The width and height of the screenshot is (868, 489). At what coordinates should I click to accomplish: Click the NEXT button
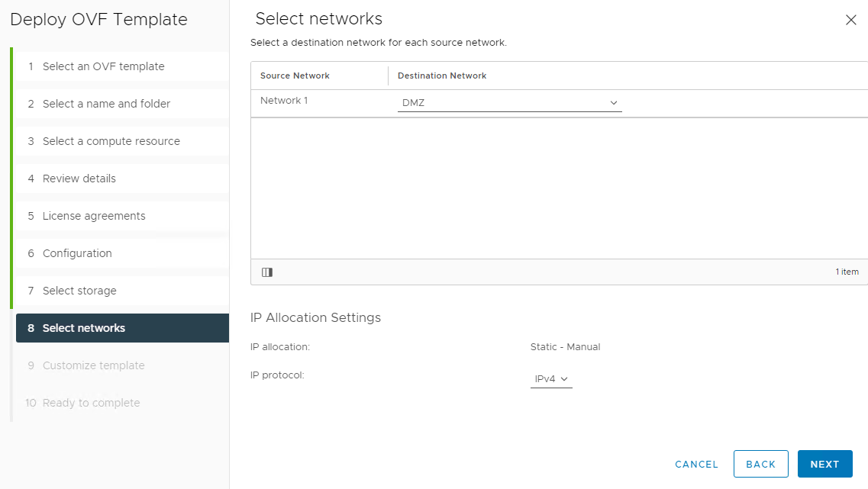[x=824, y=464]
